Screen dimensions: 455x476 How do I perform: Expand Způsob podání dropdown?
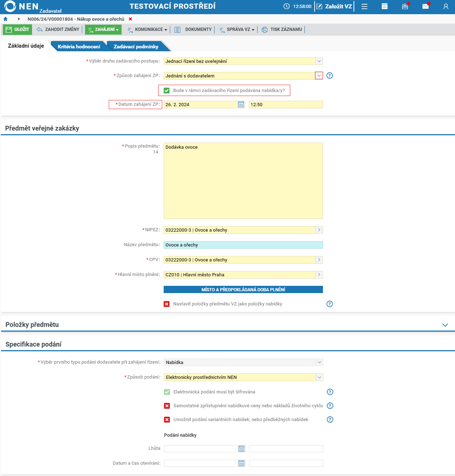click(x=319, y=377)
